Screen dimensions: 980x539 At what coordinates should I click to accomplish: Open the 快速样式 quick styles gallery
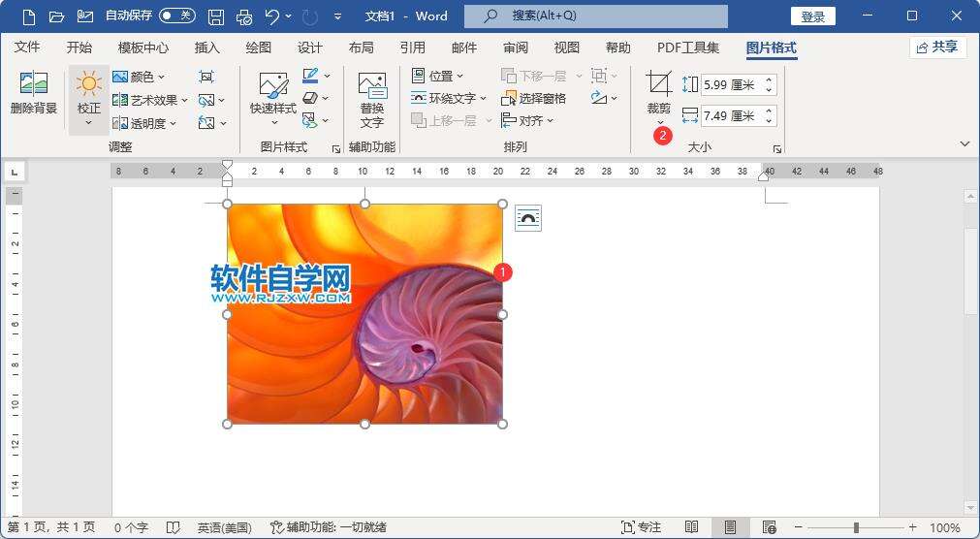(x=273, y=99)
